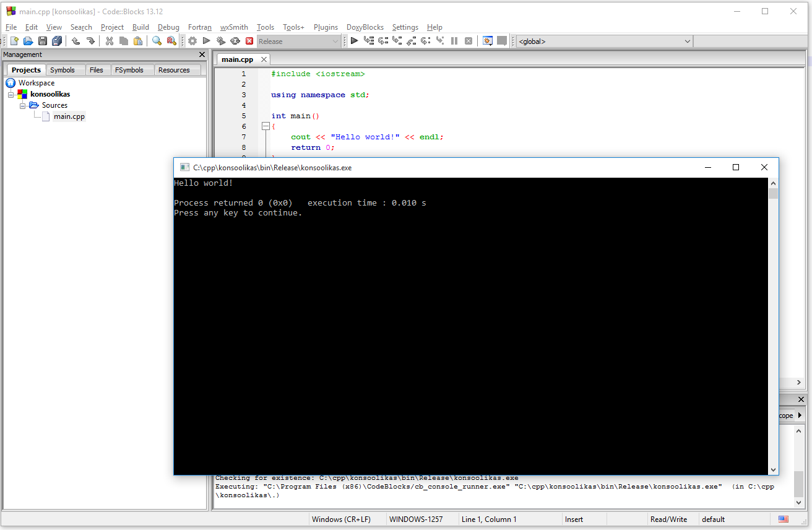Open the Release build target dropdown

point(335,41)
